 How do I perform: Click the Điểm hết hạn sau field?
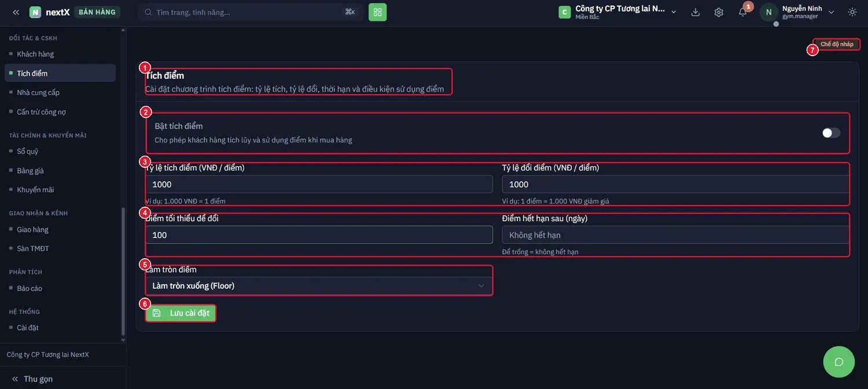pos(675,235)
